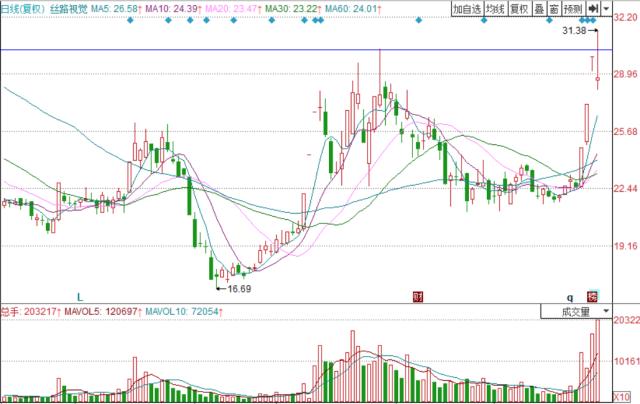Click the blue L marker on the time axis
640x404 pixels.
80,297
